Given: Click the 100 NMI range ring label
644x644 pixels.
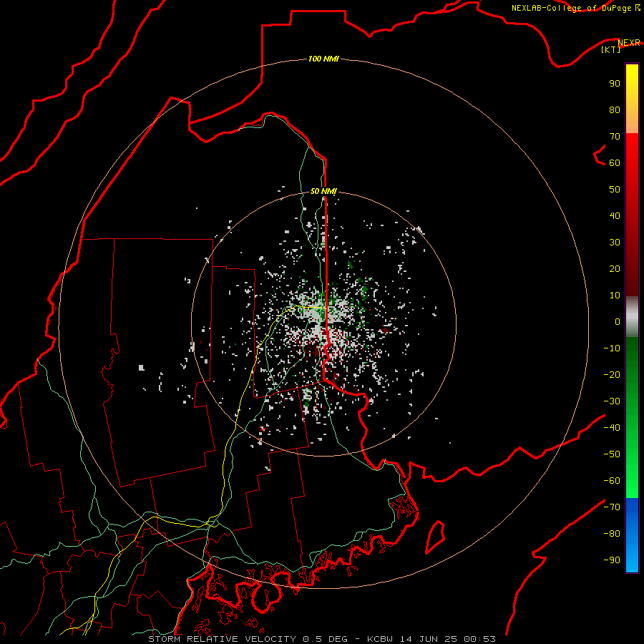Looking at the screenshot, I should coord(323,59).
